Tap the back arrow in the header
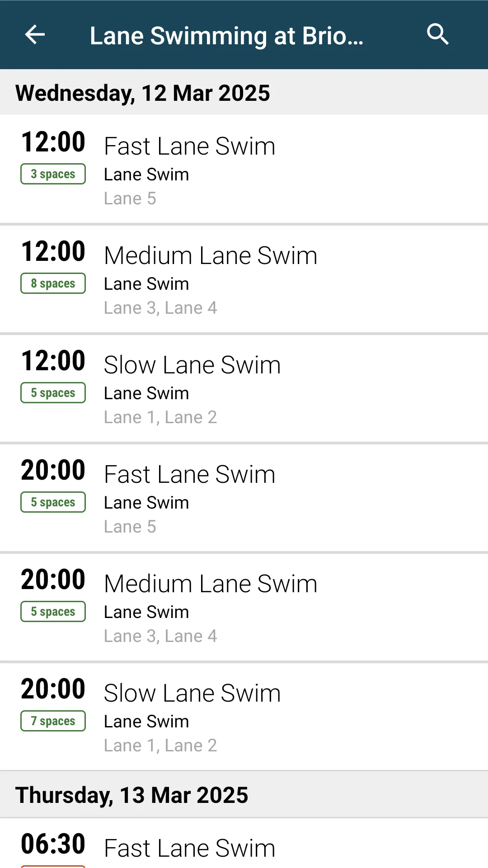This screenshot has height=868, width=488. coord(34,35)
